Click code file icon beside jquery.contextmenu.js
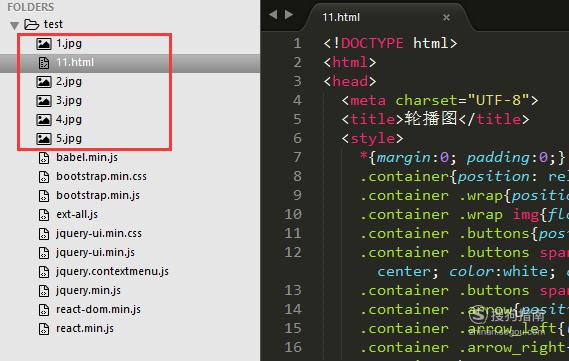 coord(44,272)
